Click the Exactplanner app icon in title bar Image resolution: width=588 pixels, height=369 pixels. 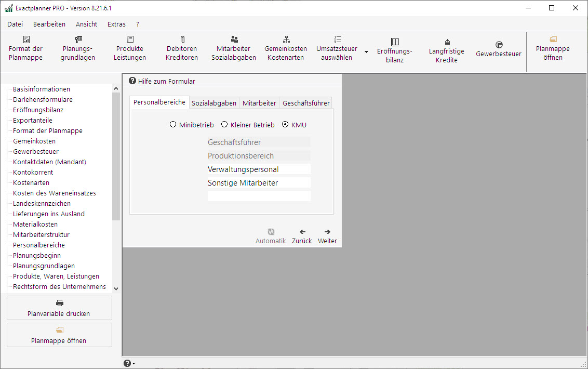tap(9, 8)
